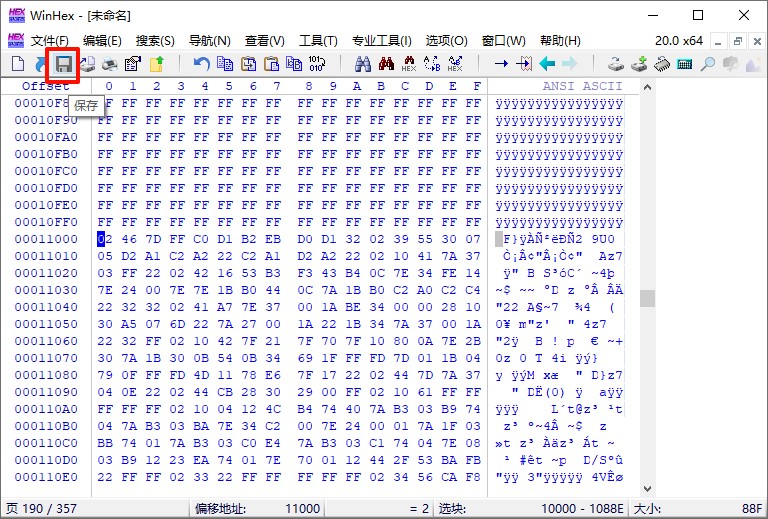The image size is (768, 519).
Task: Click byte BB at row 000110C0
Action: click(x=105, y=443)
